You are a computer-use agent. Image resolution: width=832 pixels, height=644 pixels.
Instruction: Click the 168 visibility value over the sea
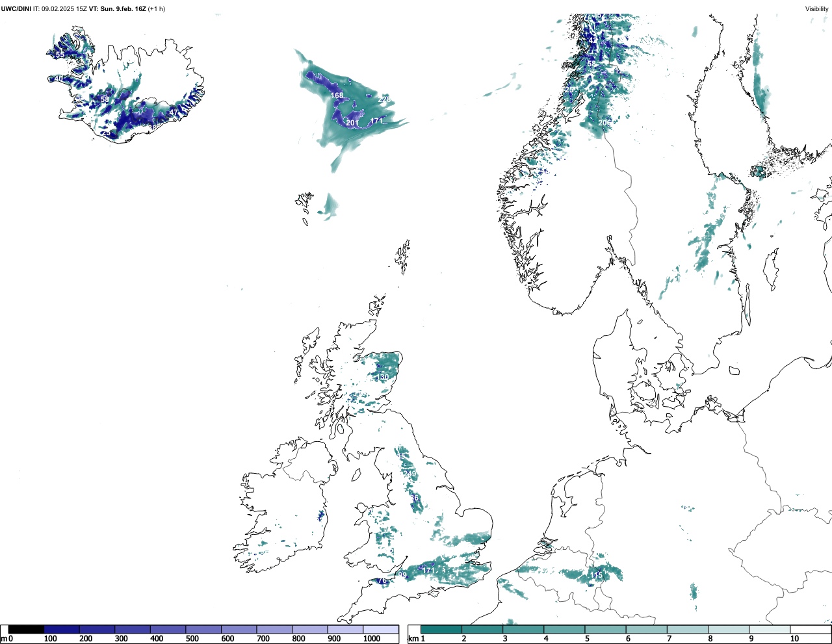(337, 96)
